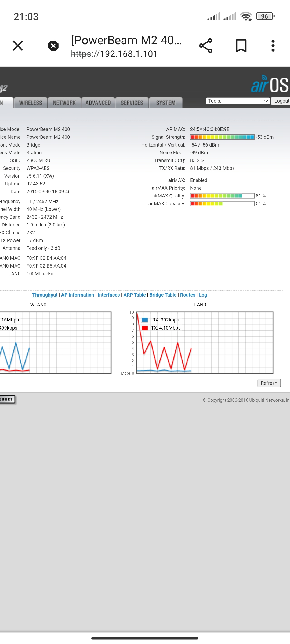Viewport: 290px width, 644px height.
Task: View the Bridge Table link
Action: point(163,295)
